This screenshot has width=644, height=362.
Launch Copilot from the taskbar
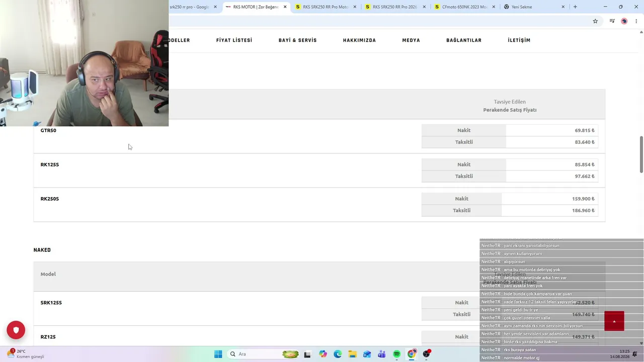tap(323, 354)
